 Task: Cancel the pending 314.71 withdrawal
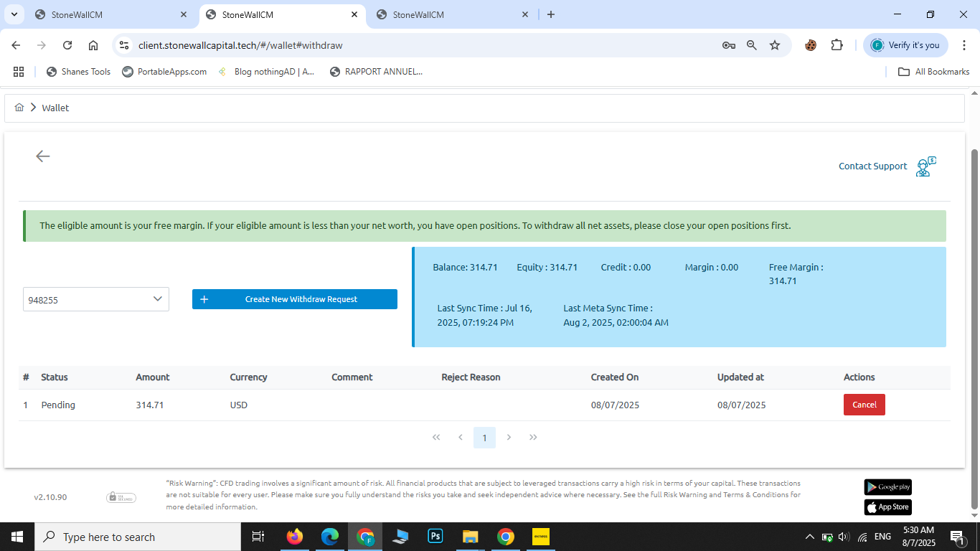[x=864, y=405]
